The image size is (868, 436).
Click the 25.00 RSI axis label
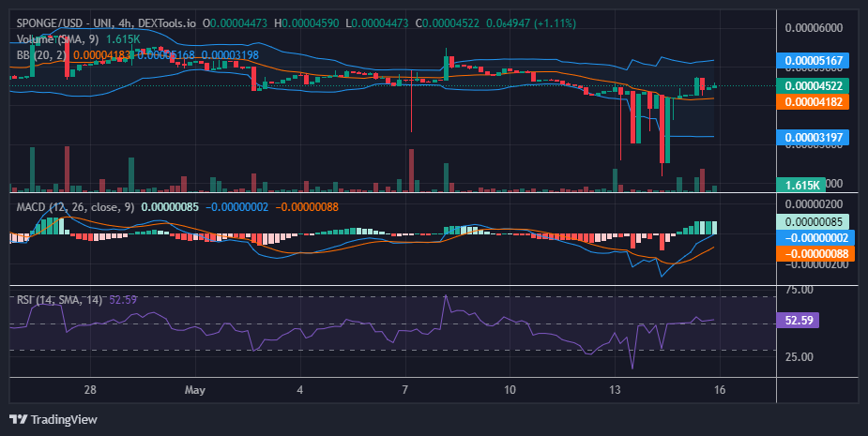(x=799, y=357)
